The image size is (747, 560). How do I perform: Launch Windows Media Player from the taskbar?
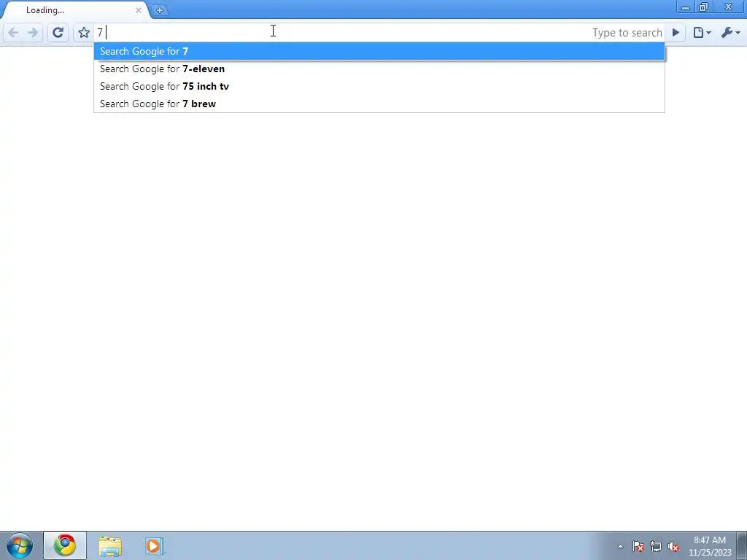pyautogui.click(x=155, y=545)
